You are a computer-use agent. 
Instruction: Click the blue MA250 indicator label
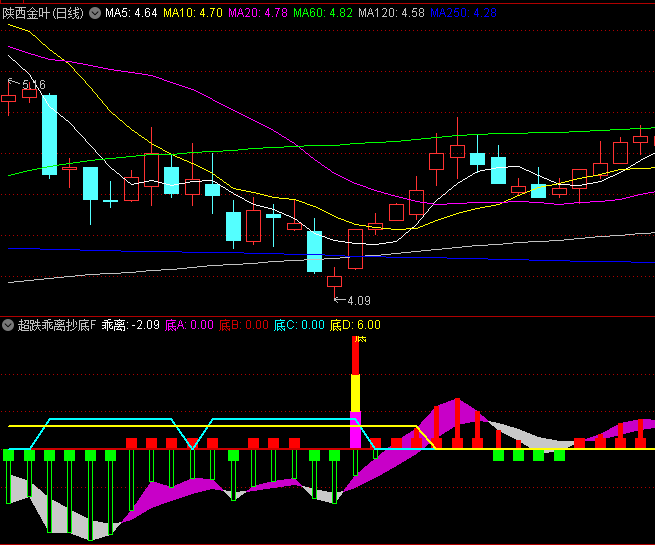point(462,13)
